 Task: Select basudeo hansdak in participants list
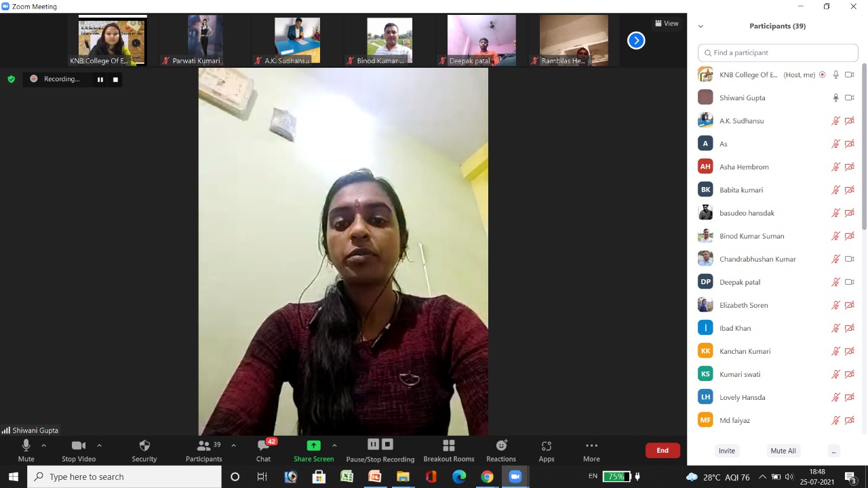(777, 213)
